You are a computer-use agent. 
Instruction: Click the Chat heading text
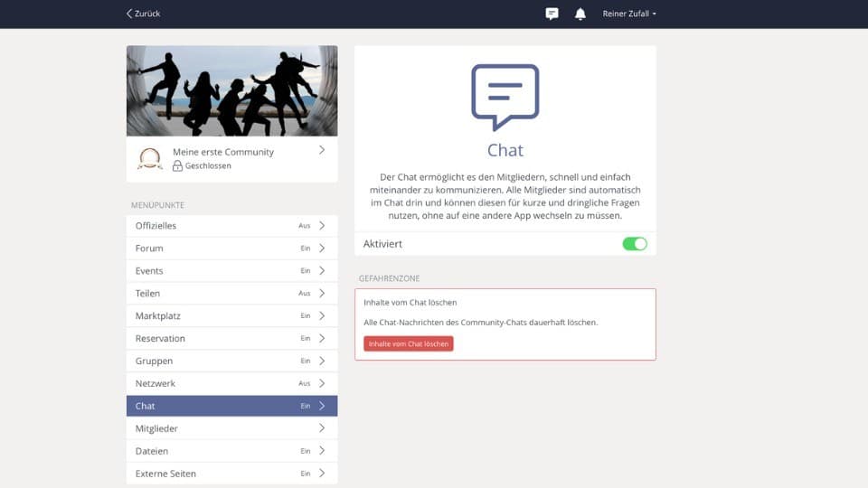pyautogui.click(x=505, y=150)
